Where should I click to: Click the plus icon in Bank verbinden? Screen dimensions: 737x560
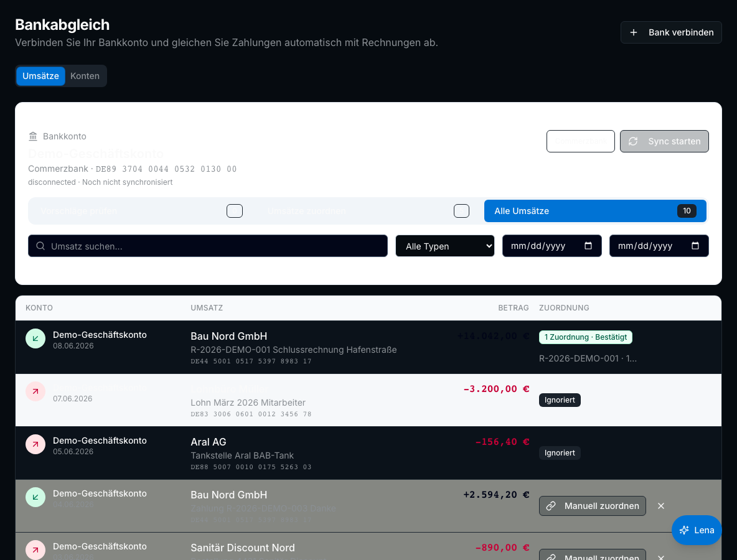point(634,32)
